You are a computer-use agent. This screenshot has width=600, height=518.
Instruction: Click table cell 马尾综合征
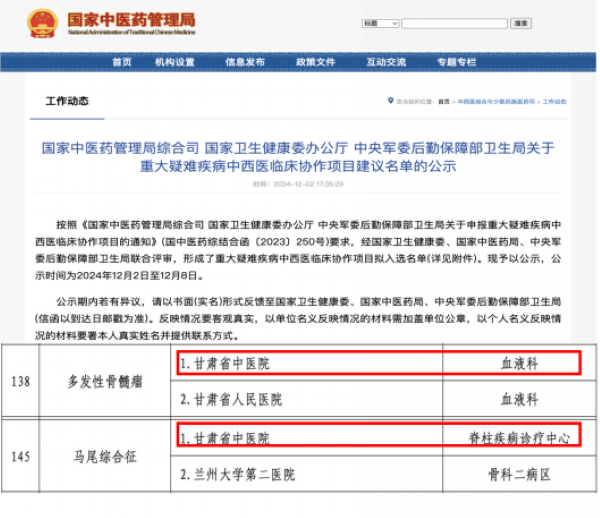click(105, 456)
